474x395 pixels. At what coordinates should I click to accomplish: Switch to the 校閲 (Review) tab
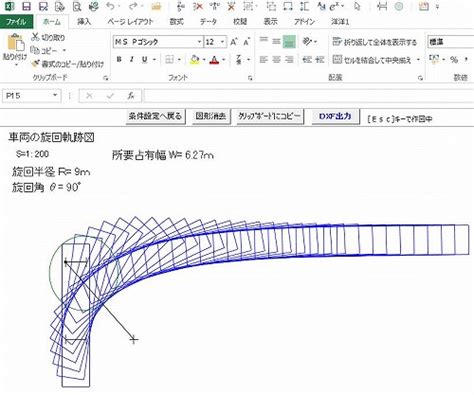[x=240, y=22]
